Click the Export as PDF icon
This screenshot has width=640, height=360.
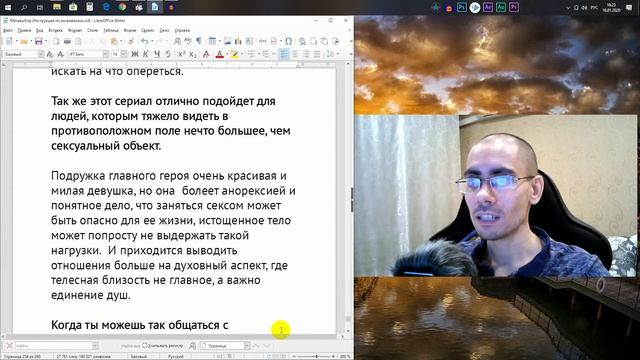click(56, 41)
